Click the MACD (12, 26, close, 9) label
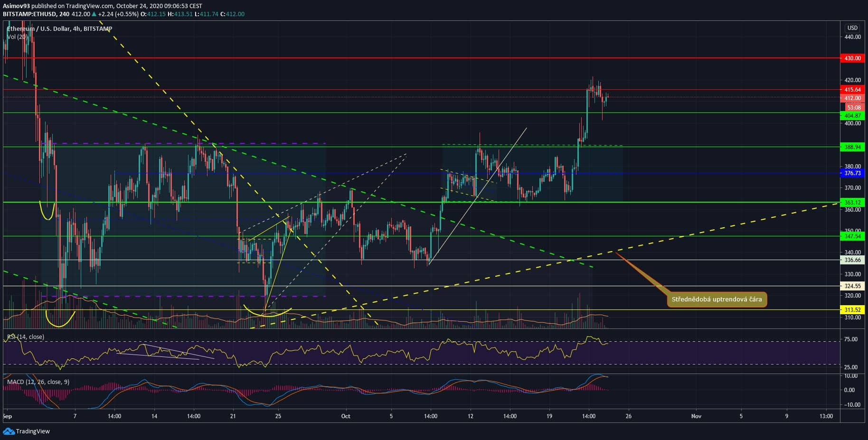Viewport: 868px width, 440px height. (x=38, y=382)
